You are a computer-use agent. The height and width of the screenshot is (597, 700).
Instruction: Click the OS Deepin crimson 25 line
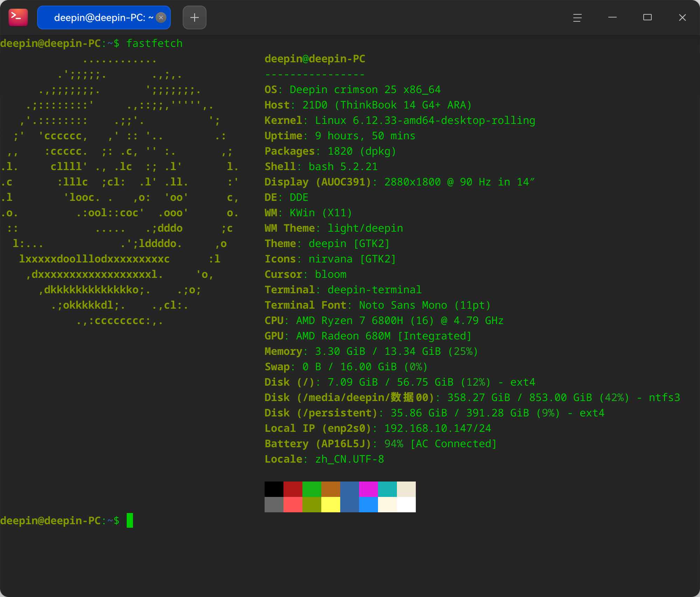tap(352, 90)
